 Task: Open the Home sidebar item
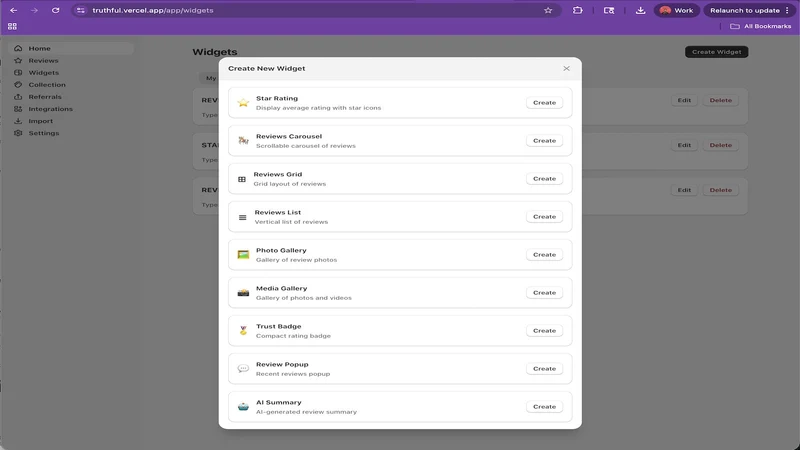click(x=71, y=48)
